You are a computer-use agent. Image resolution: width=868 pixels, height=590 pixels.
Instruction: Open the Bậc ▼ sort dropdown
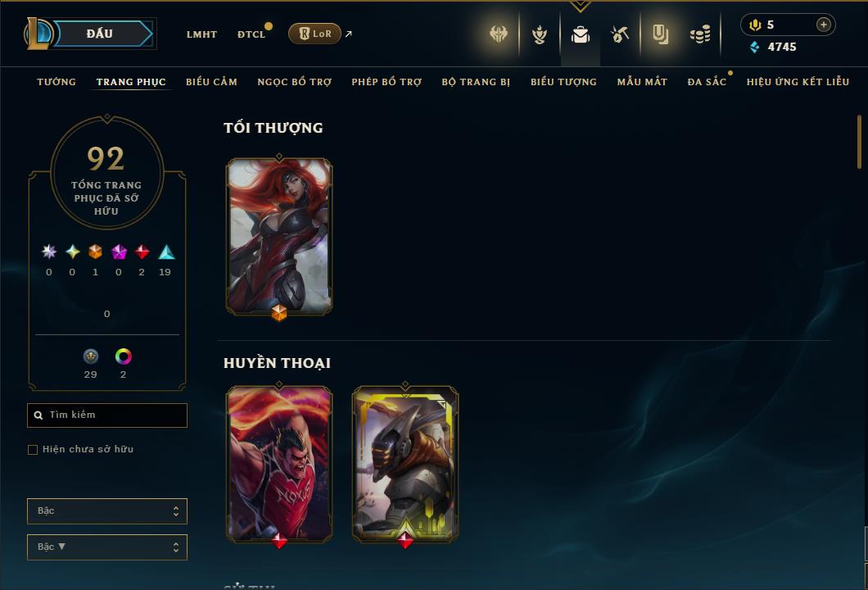pyautogui.click(x=106, y=547)
